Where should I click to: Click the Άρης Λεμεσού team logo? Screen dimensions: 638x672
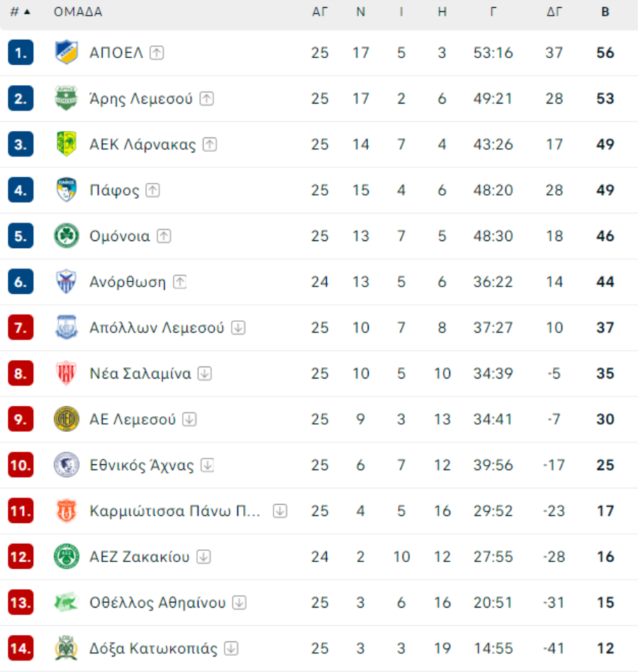[67, 98]
